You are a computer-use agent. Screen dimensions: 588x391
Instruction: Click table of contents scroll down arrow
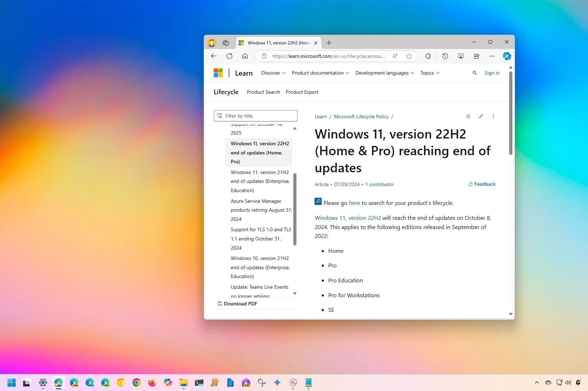pos(295,294)
